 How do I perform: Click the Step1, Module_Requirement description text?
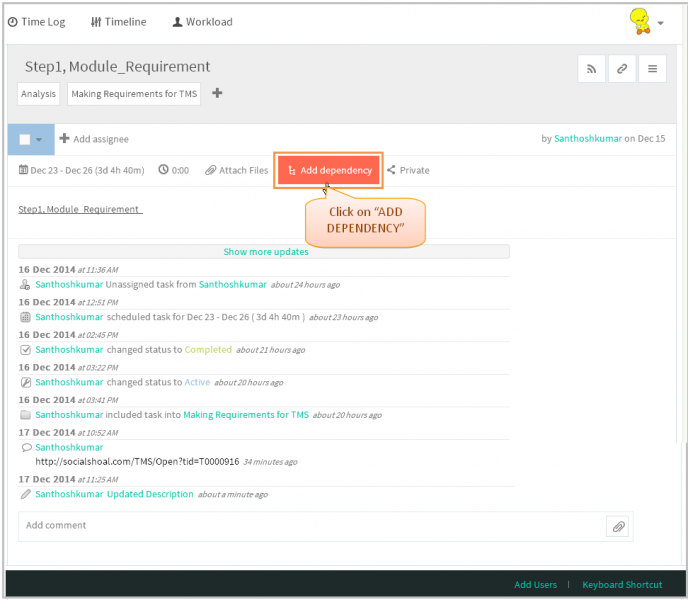[80, 209]
